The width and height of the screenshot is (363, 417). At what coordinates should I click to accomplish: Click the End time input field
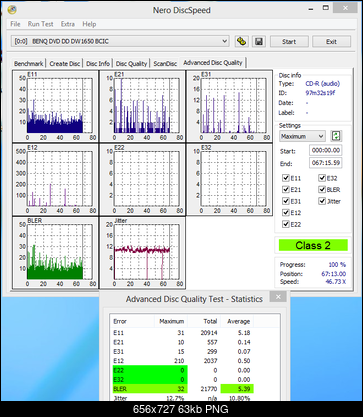tap(325, 163)
